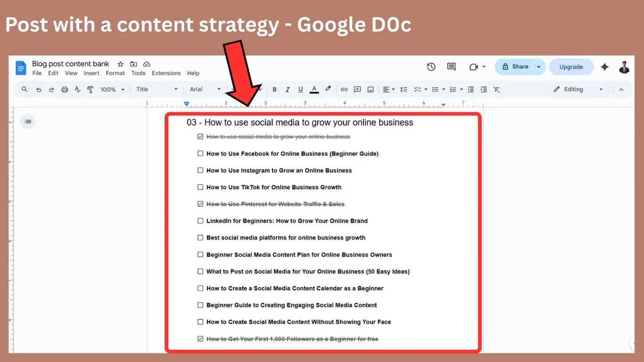Viewport: 644px width, 362px height.
Task: Decrease the indent
Action: [x=471, y=90]
